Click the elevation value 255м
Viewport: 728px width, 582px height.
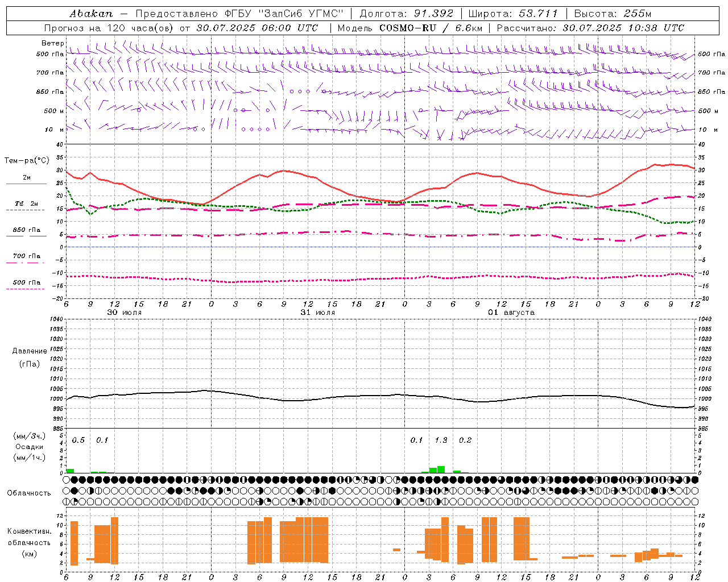pos(637,14)
